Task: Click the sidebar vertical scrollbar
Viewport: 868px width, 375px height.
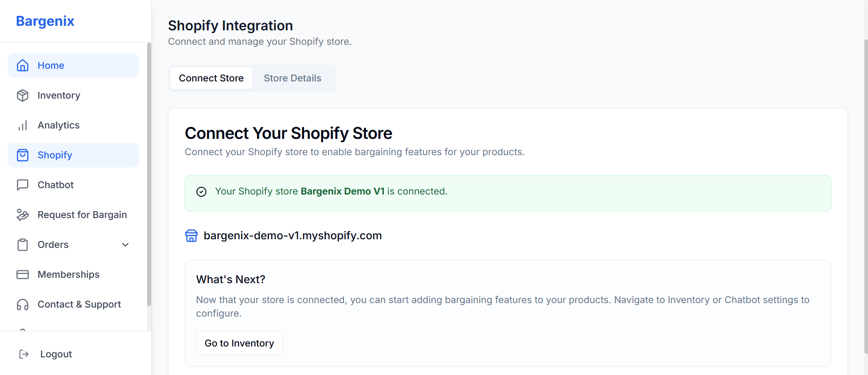Action: [149, 174]
